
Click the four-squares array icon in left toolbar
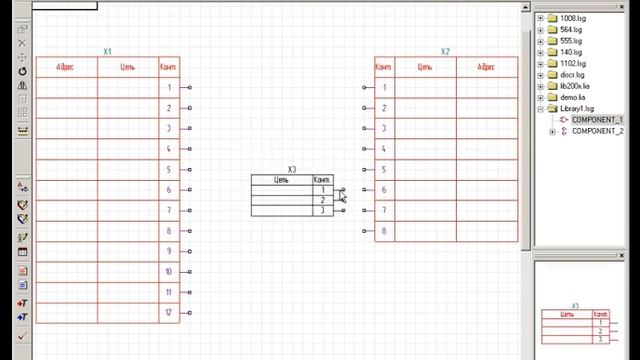click(22, 113)
